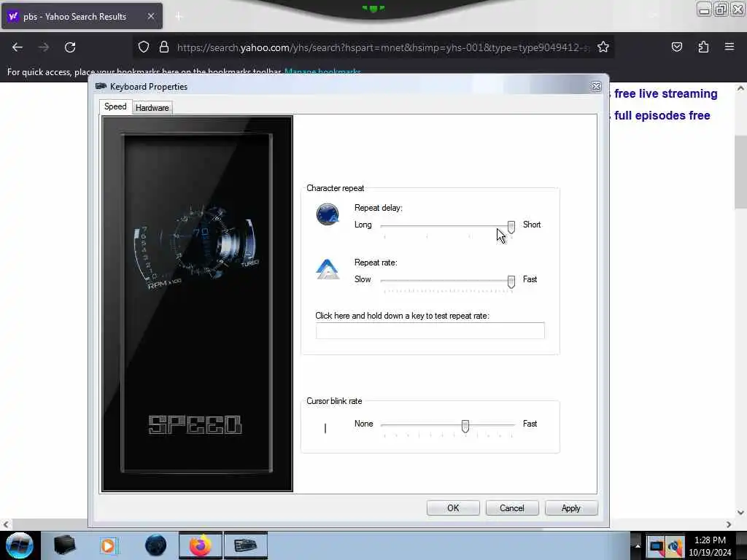Select the Keyboard Properties taskbar button
This screenshot has height=560, width=747.
[x=245, y=545]
